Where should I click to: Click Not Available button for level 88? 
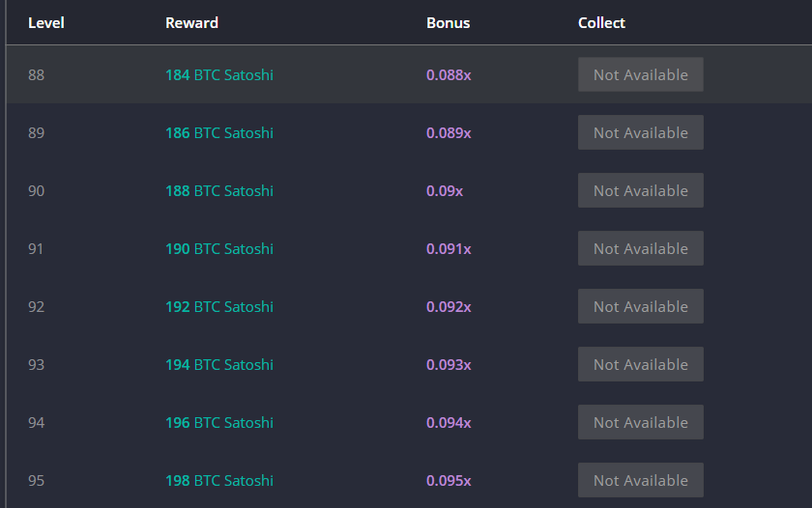click(641, 74)
